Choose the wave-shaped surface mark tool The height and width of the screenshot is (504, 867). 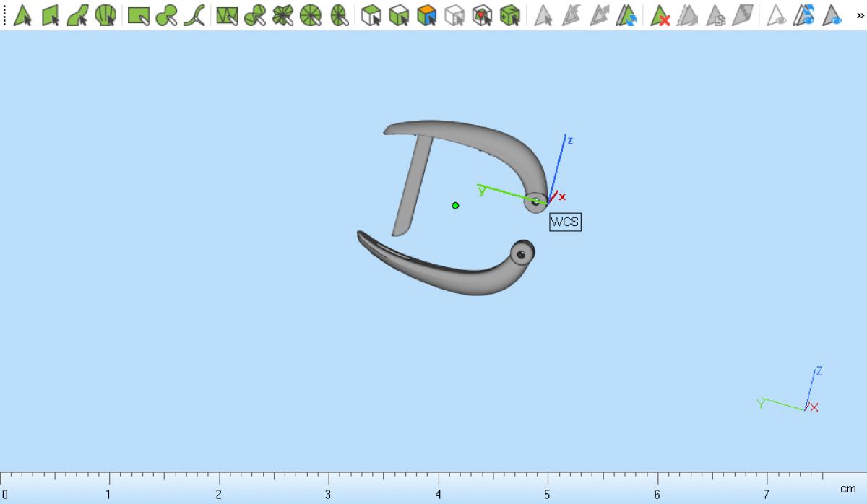78,15
